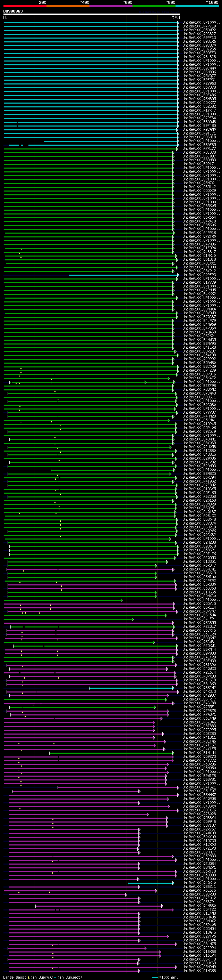Select the UniRef100_A9TJC1 label
Image resolution: width=222 pixels, height=980 pixels.
click(199, 133)
